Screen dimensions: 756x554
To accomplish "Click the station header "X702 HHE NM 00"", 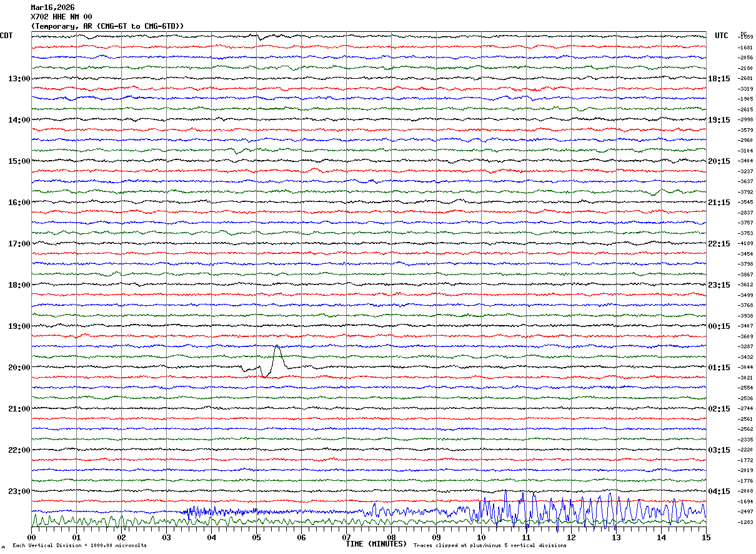I will [x=61, y=17].
